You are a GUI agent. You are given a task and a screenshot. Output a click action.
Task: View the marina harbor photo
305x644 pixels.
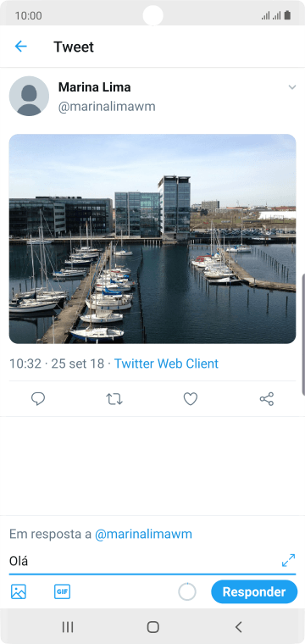click(152, 239)
